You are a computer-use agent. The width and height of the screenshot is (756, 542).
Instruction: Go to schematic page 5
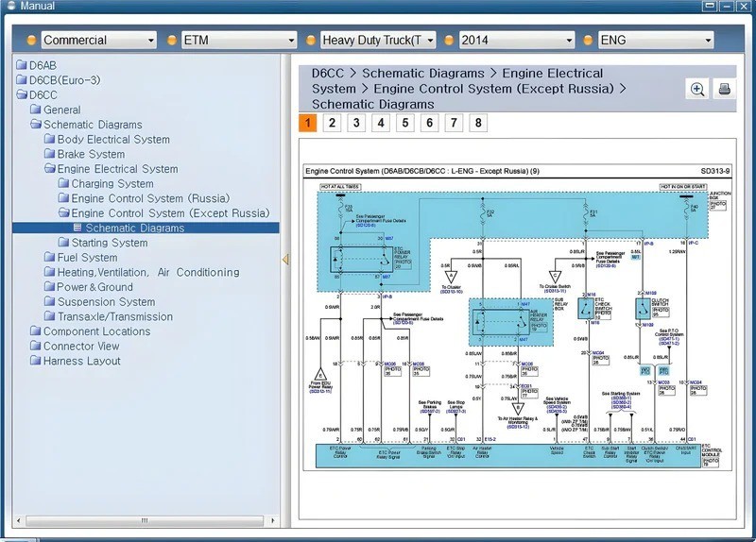tap(405, 123)
